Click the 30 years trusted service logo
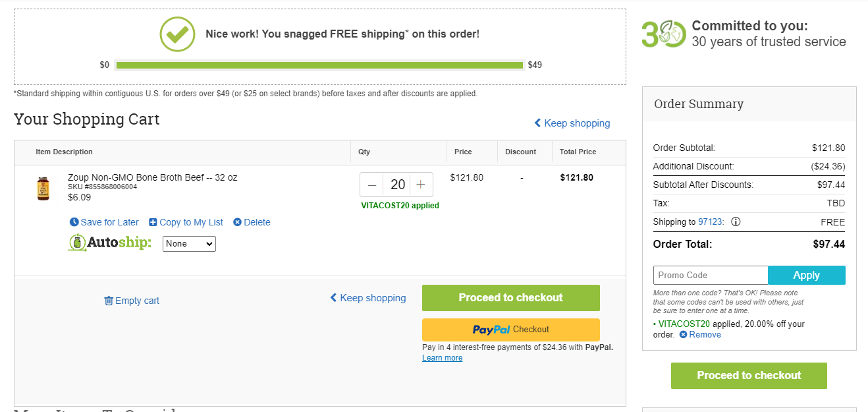Viewport: 868px width, 412px height. click(664, 34)
